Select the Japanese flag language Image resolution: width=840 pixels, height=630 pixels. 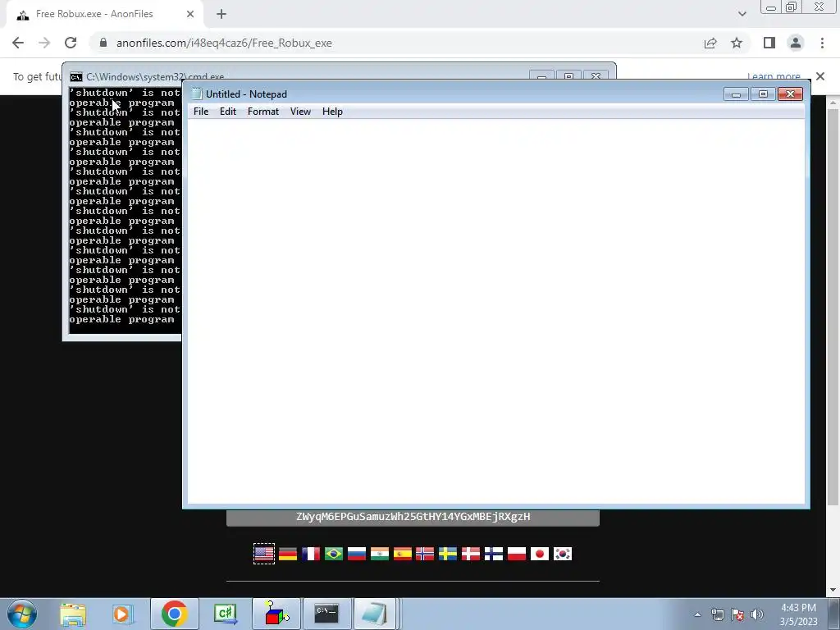540,554
